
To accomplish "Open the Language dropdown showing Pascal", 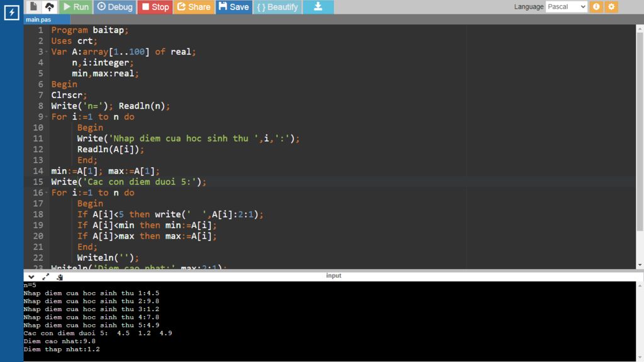I will [x=567, y=6].
